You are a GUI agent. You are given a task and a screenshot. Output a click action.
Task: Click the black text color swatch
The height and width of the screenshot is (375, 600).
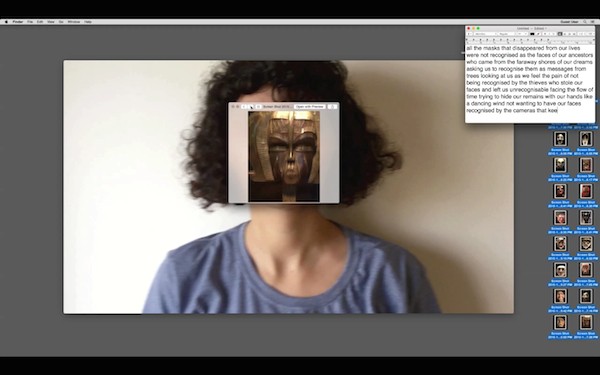(532, 34)
